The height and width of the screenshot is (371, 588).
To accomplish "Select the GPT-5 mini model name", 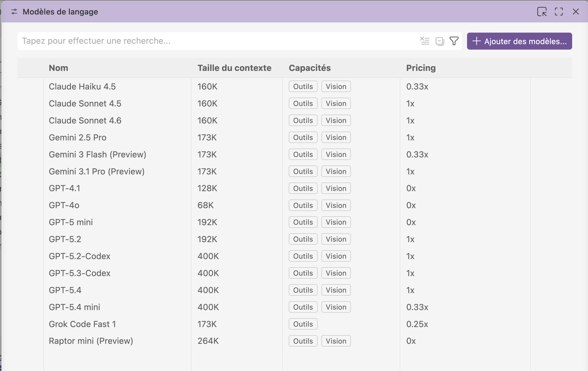I will click(x=71, y=222).
